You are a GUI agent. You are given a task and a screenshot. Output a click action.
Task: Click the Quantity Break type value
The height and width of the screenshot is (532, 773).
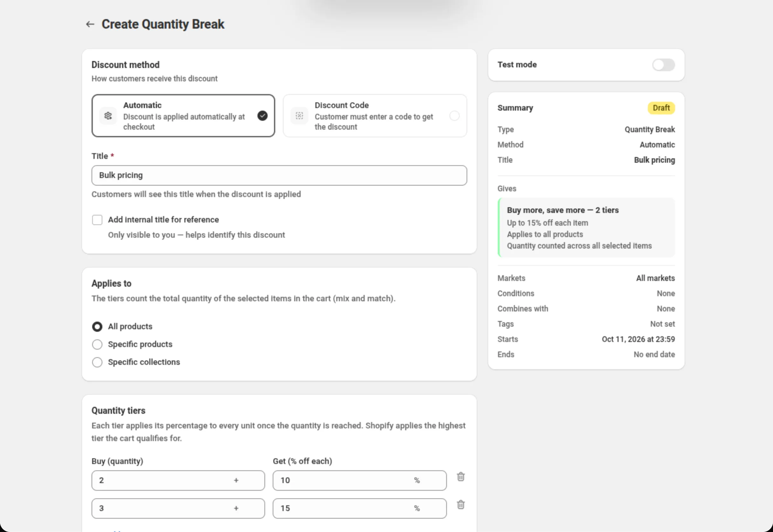click(x=650, y=129)
